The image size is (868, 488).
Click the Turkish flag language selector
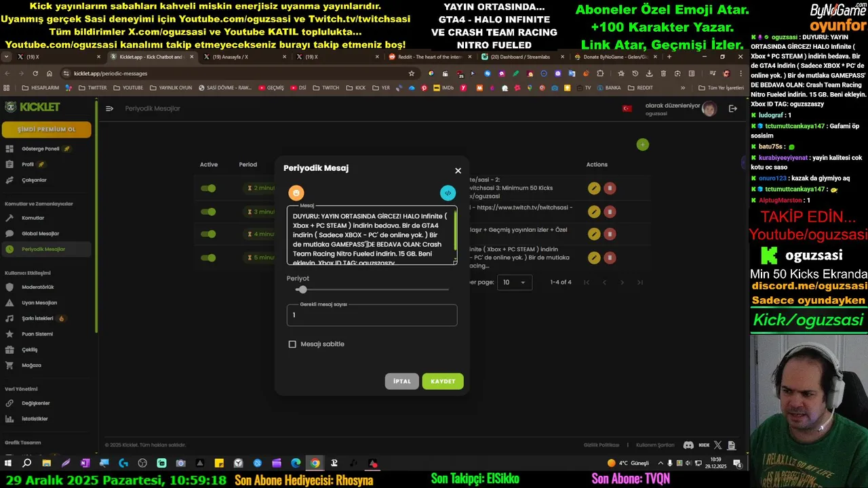[627, 108]
